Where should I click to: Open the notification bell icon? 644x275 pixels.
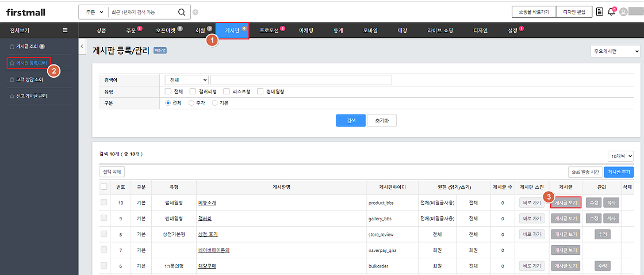pyautogui.click(x=612, y=12)
